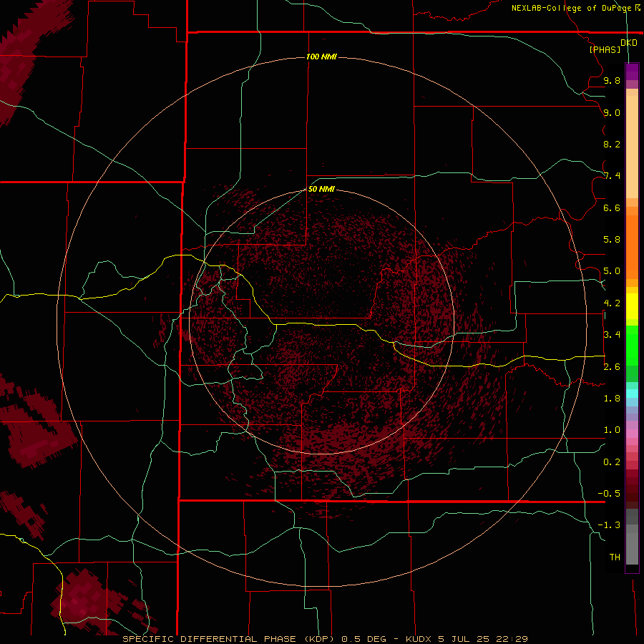Click the 2.6 value on the color scale
Viewport: 644px width, 644px height.
(x=612, y=367)
